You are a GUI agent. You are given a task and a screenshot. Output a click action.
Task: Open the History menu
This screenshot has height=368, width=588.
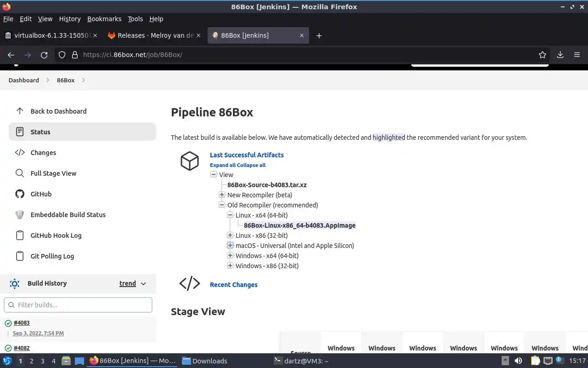point(70,19)
